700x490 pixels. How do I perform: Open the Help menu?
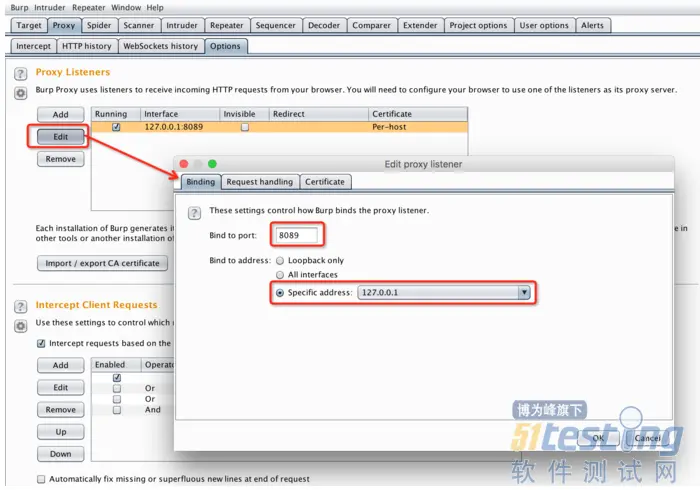coord(155,8)
